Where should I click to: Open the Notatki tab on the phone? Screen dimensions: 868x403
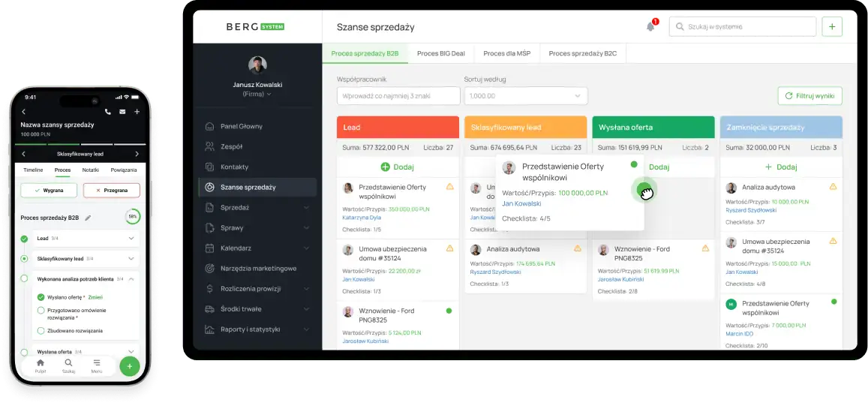[x=91, y=170]
